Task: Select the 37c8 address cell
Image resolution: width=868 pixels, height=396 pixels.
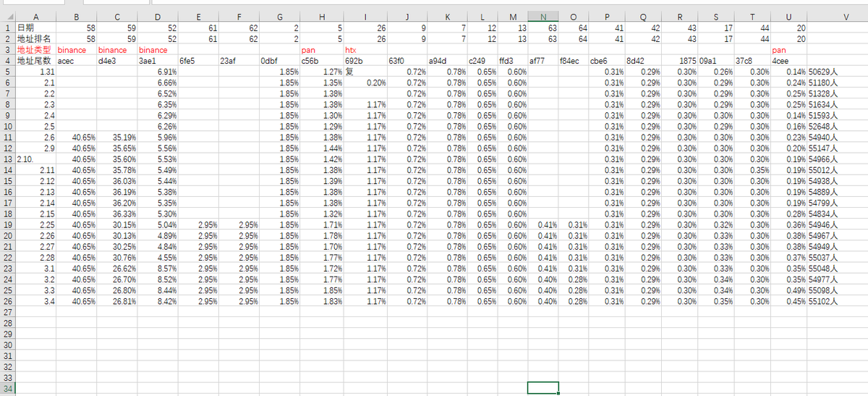Action: tap(752, 61)
